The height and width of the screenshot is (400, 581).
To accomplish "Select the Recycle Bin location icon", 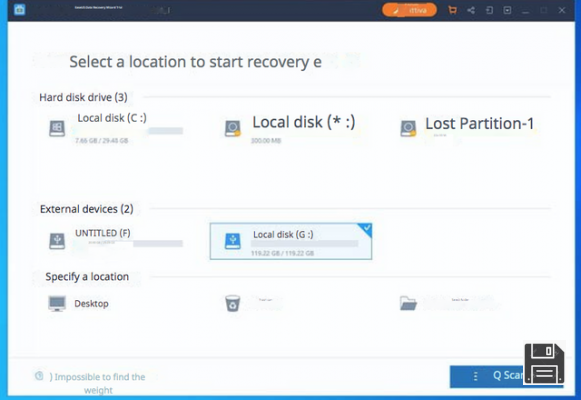I will pyautogui.click(x=233, y=303).
